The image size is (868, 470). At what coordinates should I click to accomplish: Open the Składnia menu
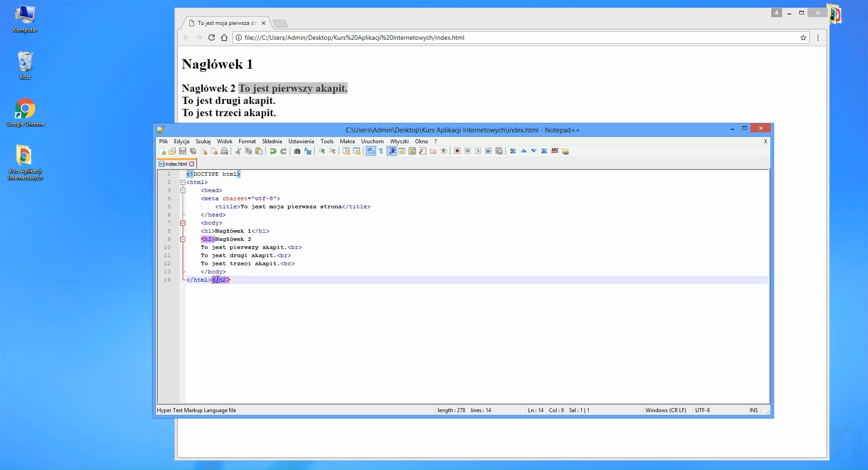coord(272,141)
